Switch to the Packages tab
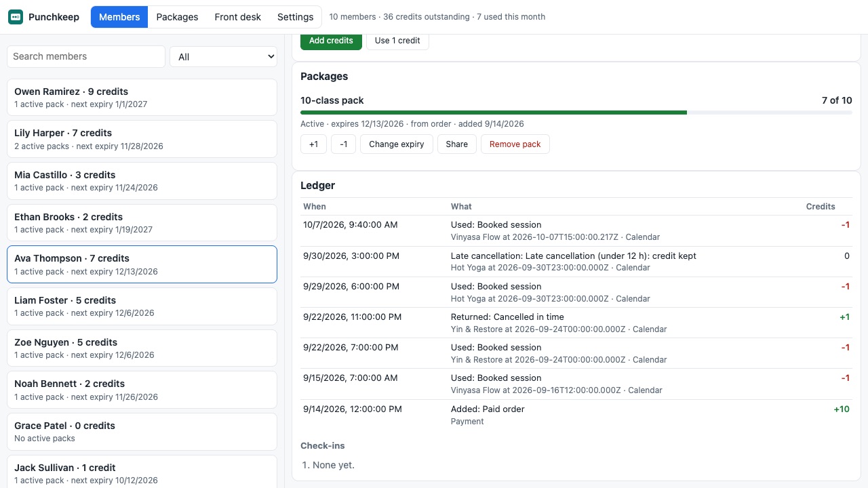 point(177,17)
